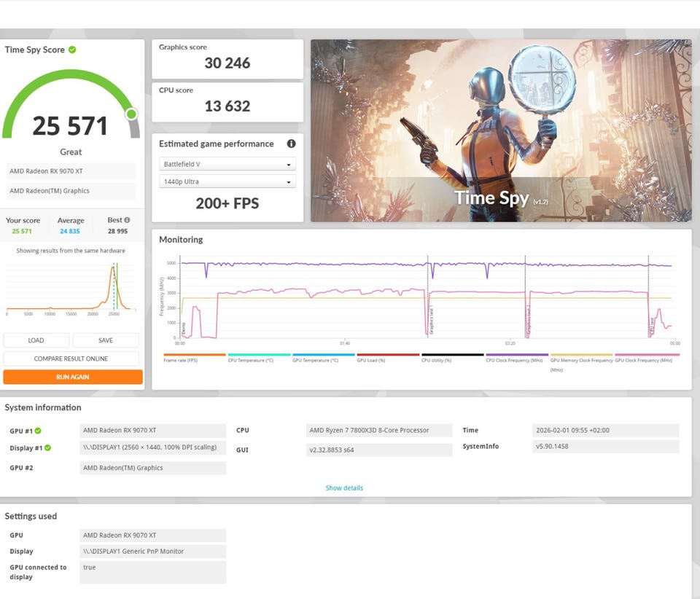Click the score distribution histogram chart
The image size is (700, 599).
[x=71, y=288]
